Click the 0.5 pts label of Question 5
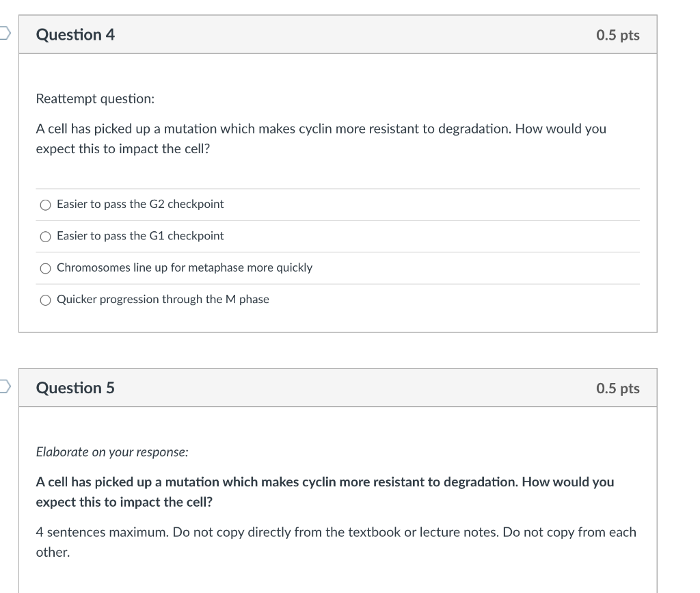This screenshot has width=700, height=593. (x=618, y=388)
